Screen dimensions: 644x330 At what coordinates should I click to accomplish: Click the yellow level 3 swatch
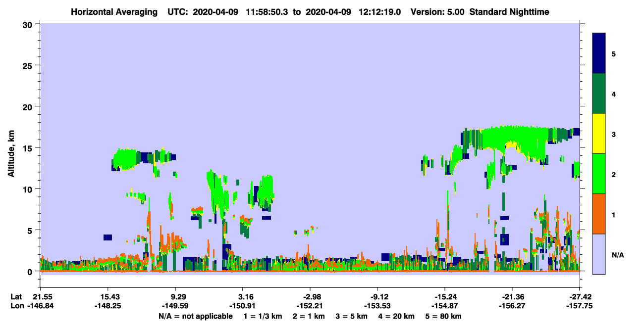[x=599, y=134]
